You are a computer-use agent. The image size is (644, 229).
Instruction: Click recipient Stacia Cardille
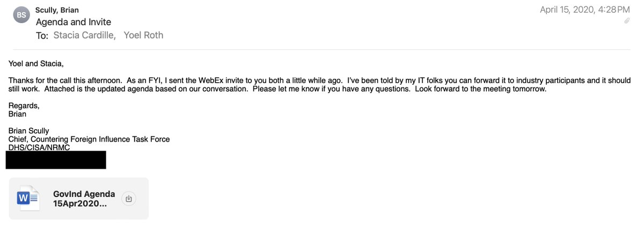(85, 35)
